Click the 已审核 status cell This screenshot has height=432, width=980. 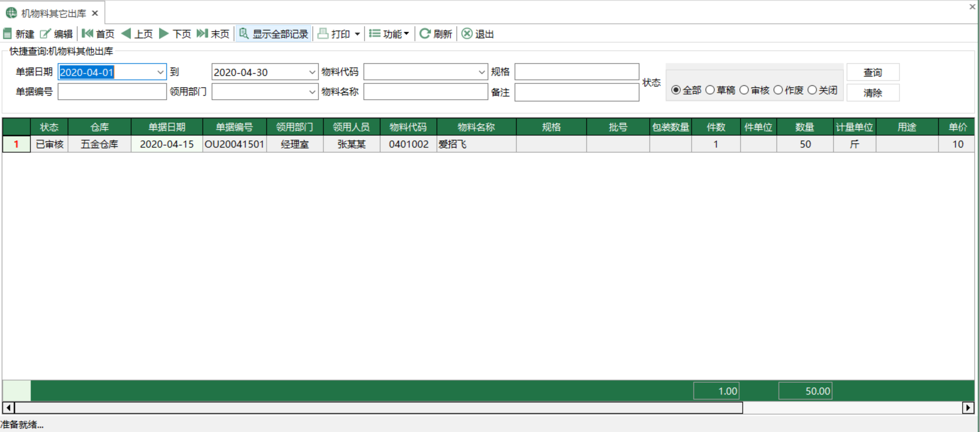[x=49, y=144]
